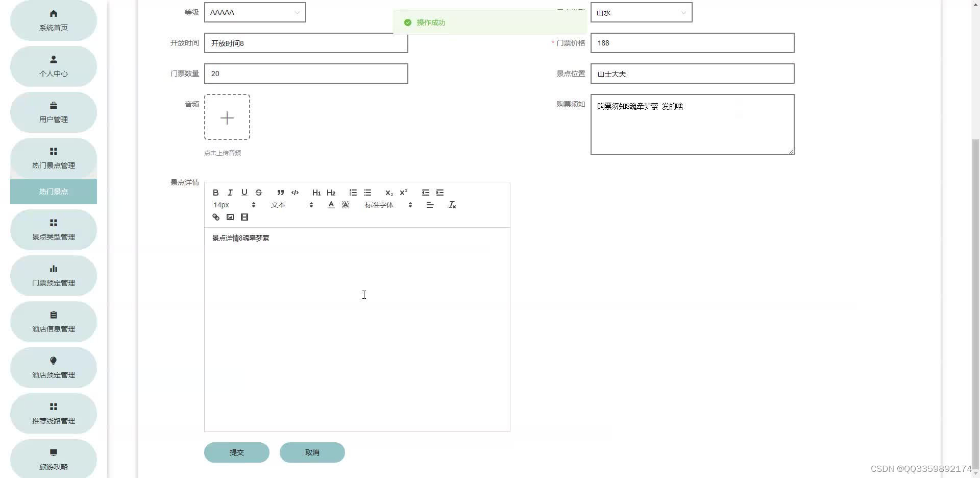Clear text formatting in editor

[452, 205]
